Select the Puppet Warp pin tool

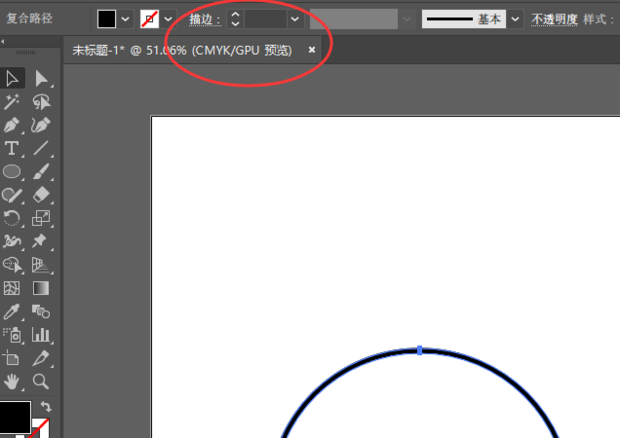(41, 241)
